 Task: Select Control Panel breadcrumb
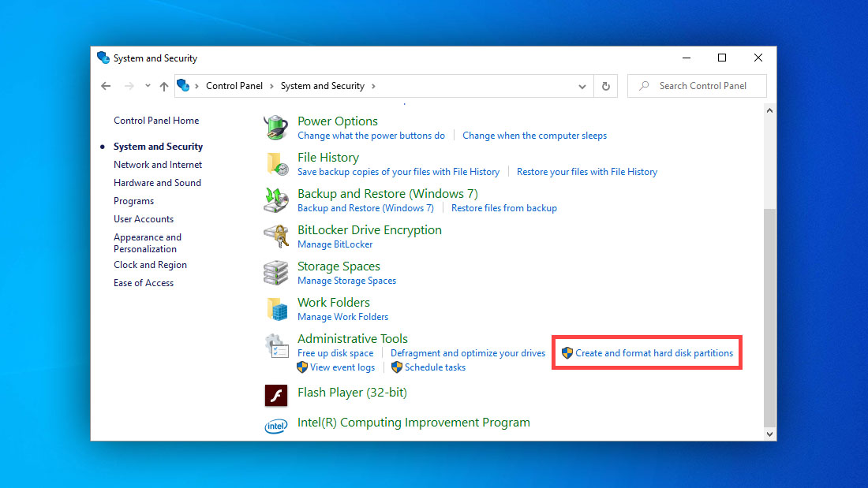(x=234, y=86)
